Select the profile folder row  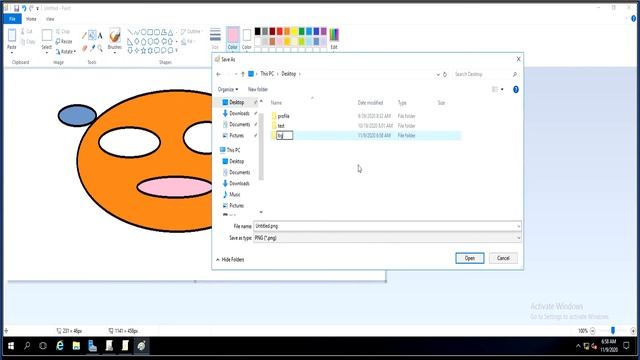pyautogui.click(x=365, y=116)
